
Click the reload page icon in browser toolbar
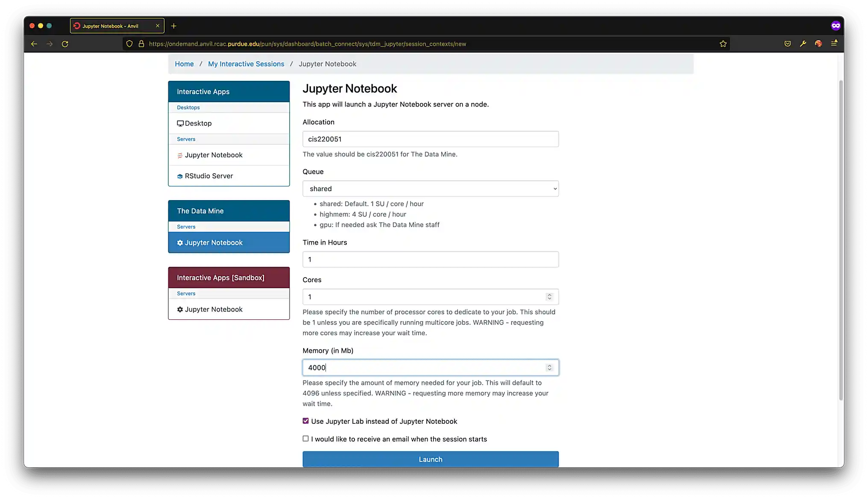65,44
